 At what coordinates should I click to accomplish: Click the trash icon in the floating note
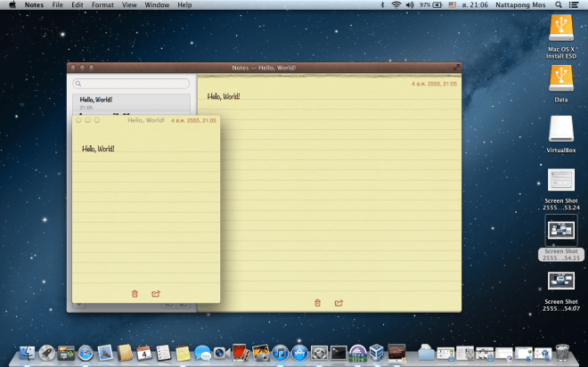click(135, 293)
